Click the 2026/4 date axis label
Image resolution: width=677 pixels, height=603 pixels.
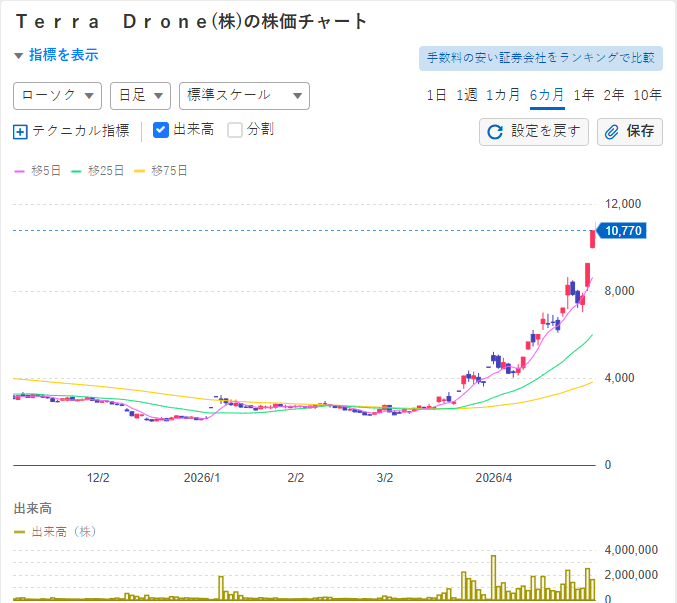click(x=494, y=478)
